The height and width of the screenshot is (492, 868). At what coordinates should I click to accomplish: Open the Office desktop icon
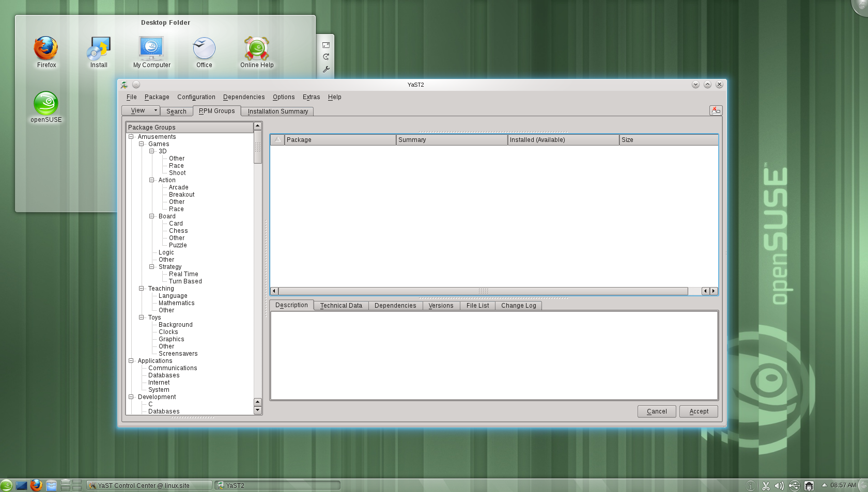coord(204,52)
